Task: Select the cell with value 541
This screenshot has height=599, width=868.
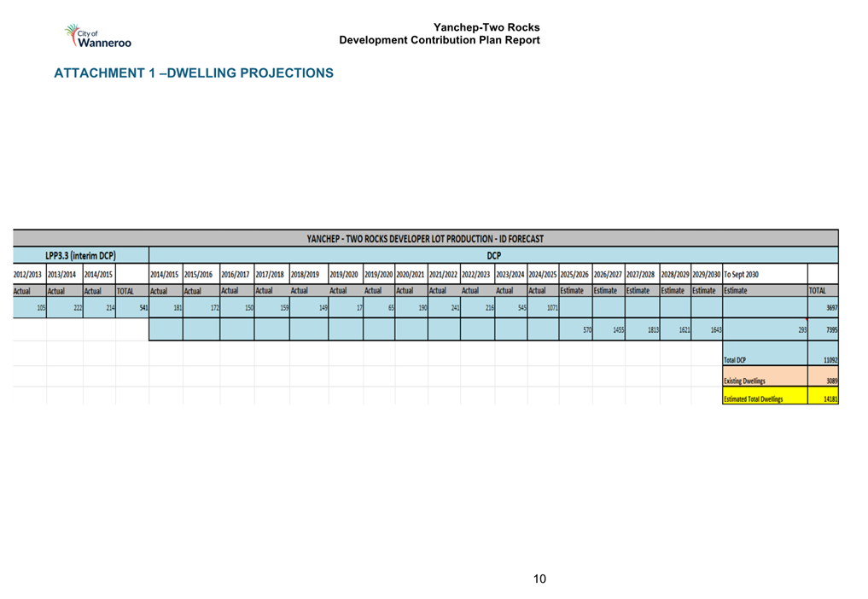Action: click(x=132, y=307)
